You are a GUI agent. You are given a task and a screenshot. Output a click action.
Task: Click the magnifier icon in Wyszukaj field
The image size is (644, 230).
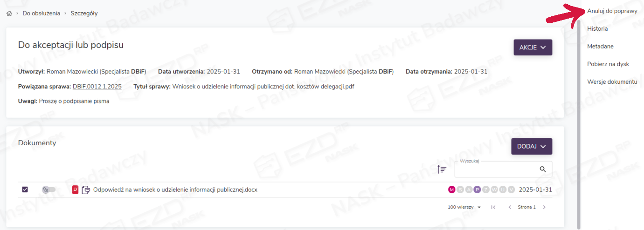pos(542,169)
